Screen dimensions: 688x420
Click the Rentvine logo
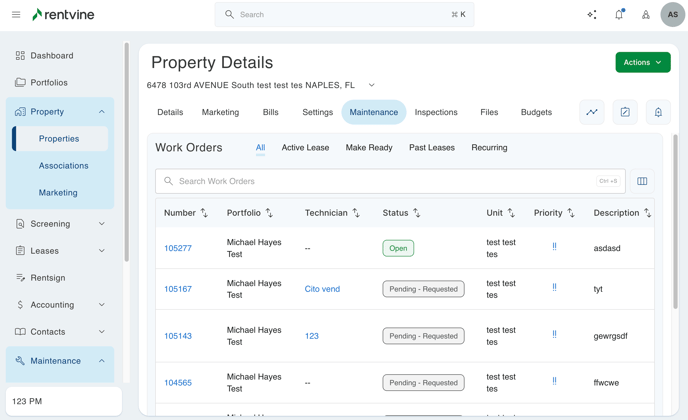pos(66,15)
